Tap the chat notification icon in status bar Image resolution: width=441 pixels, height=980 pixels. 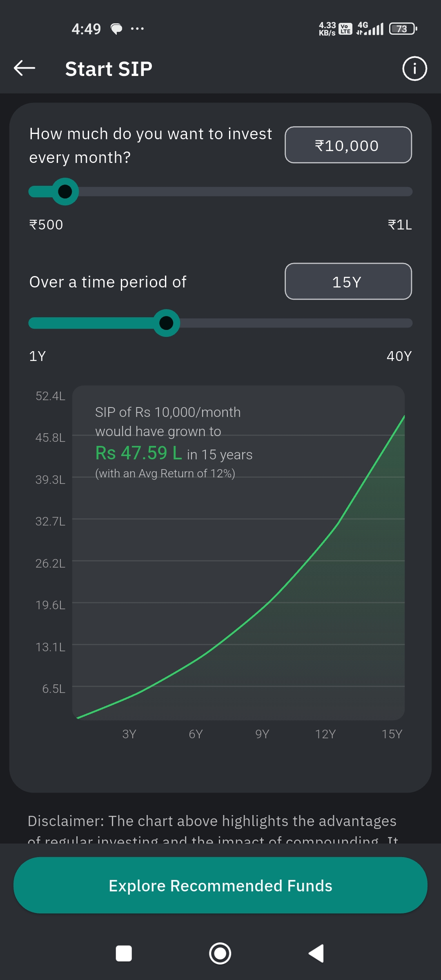click(x=116, y=29)
